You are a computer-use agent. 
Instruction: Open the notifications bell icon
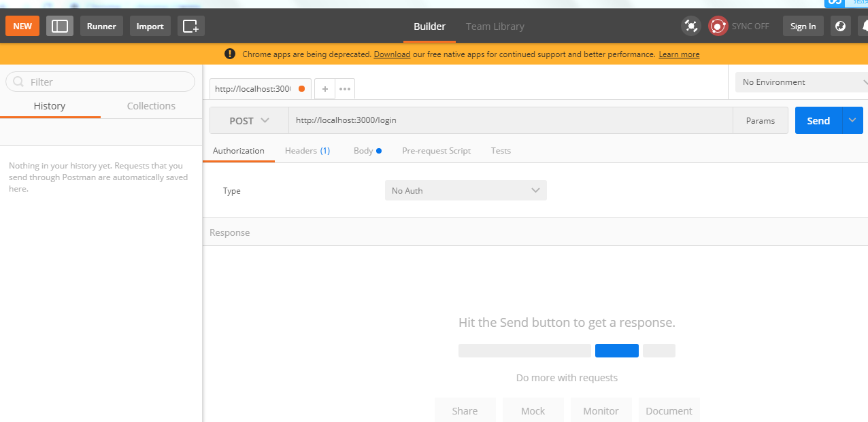pos(864,26)
